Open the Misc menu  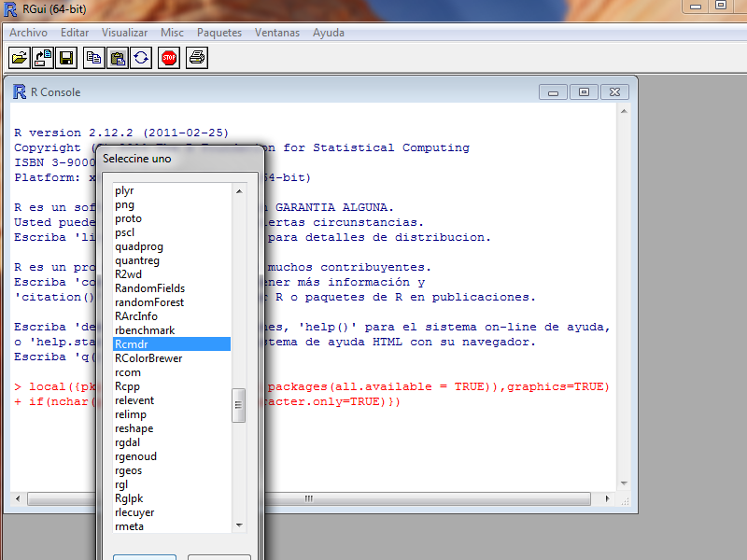tap(172, 33)
